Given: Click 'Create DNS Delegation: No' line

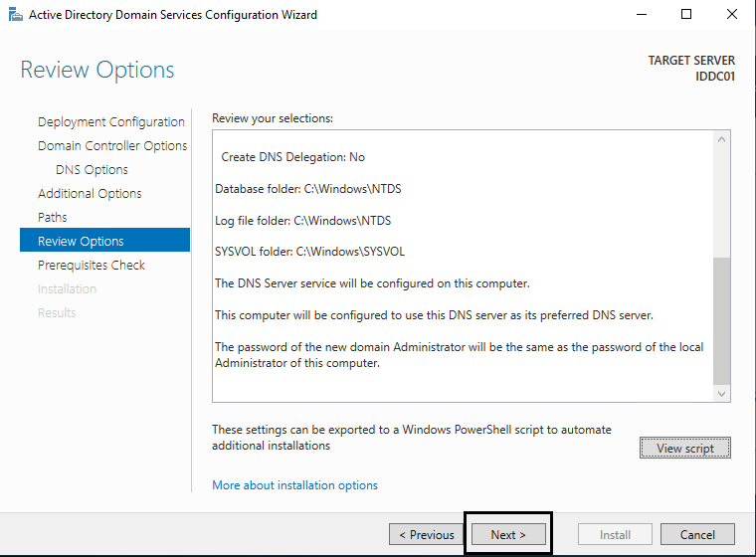Looking at the screenshot, I should tap(292, 157).
